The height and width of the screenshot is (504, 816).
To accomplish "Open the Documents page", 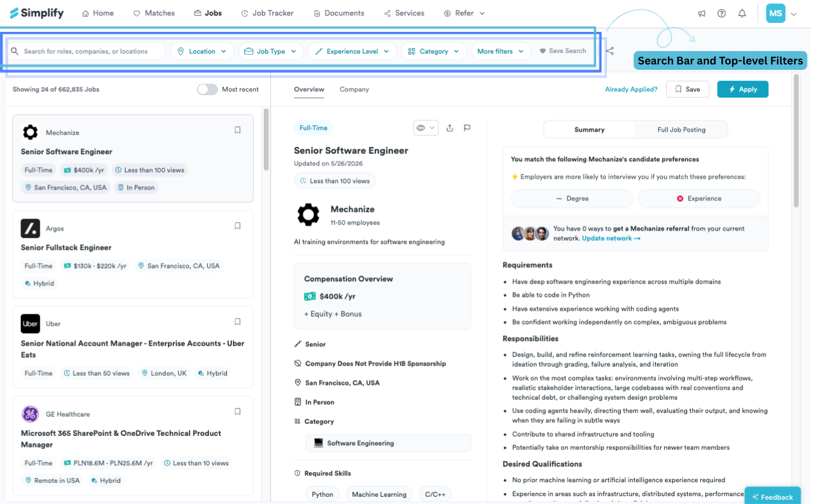I will click(x=339, y=13).
